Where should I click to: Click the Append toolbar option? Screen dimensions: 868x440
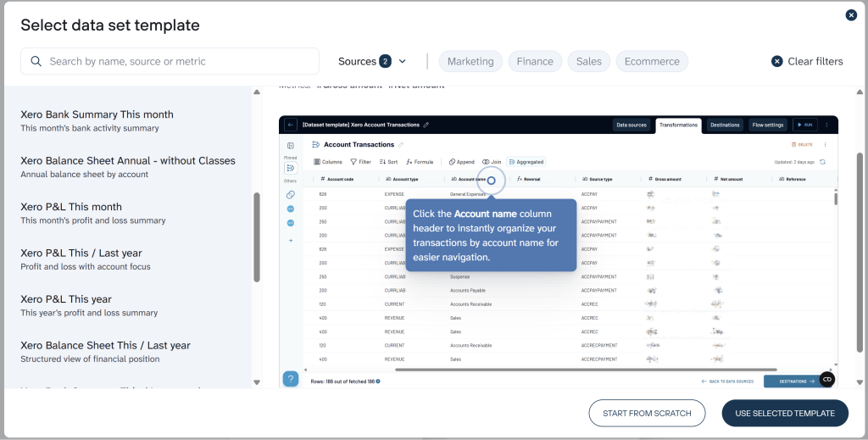coord(462,162)
